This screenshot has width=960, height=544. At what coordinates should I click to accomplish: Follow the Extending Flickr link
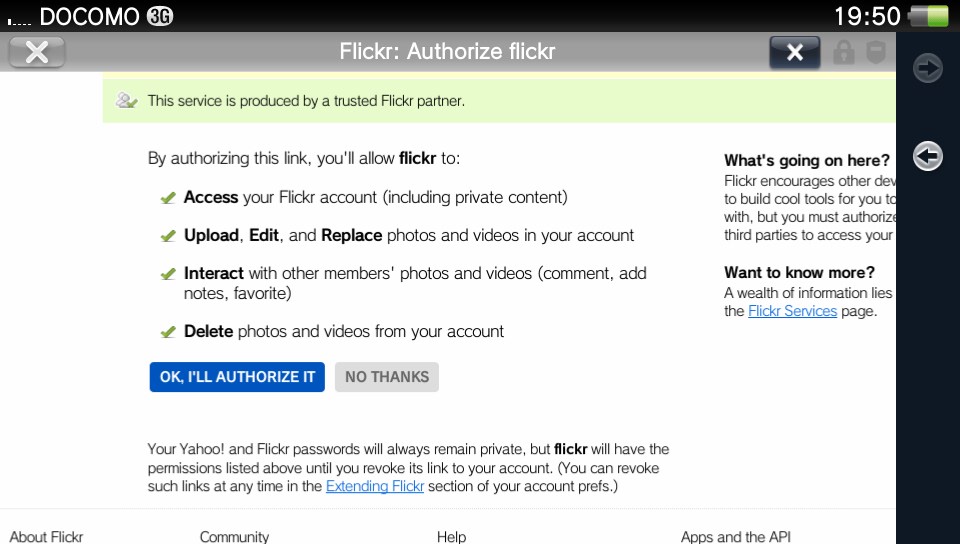[375, 486]
